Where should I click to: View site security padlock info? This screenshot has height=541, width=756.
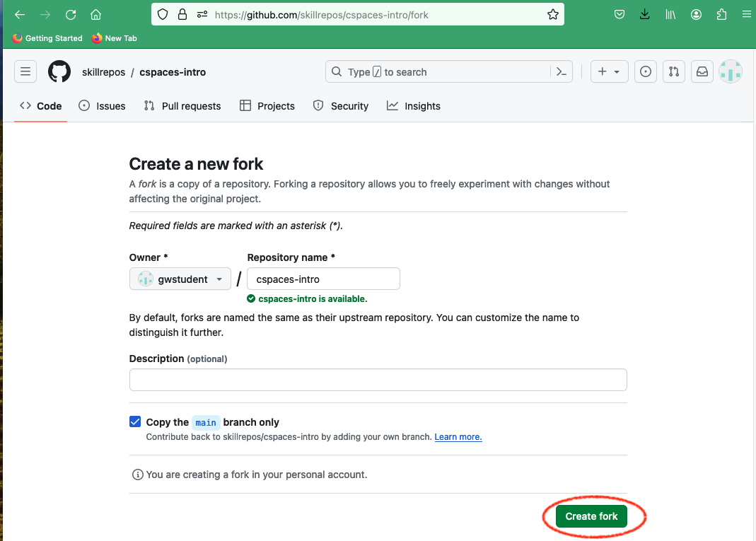(x=182, y=14)
